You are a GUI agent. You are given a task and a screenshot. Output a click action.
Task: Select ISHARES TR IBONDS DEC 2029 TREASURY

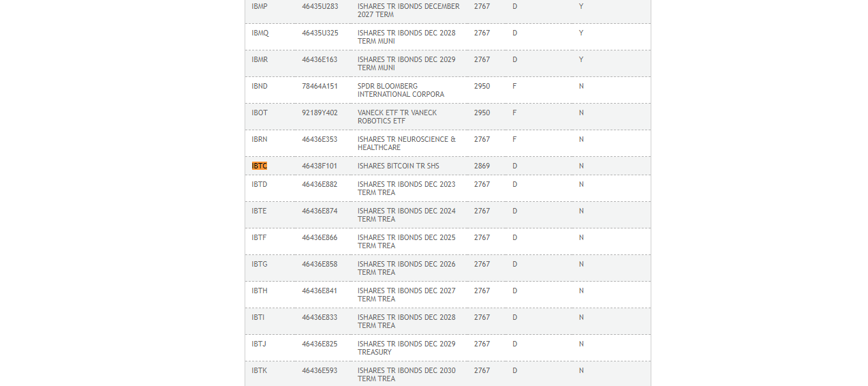(x=407, y=348)
